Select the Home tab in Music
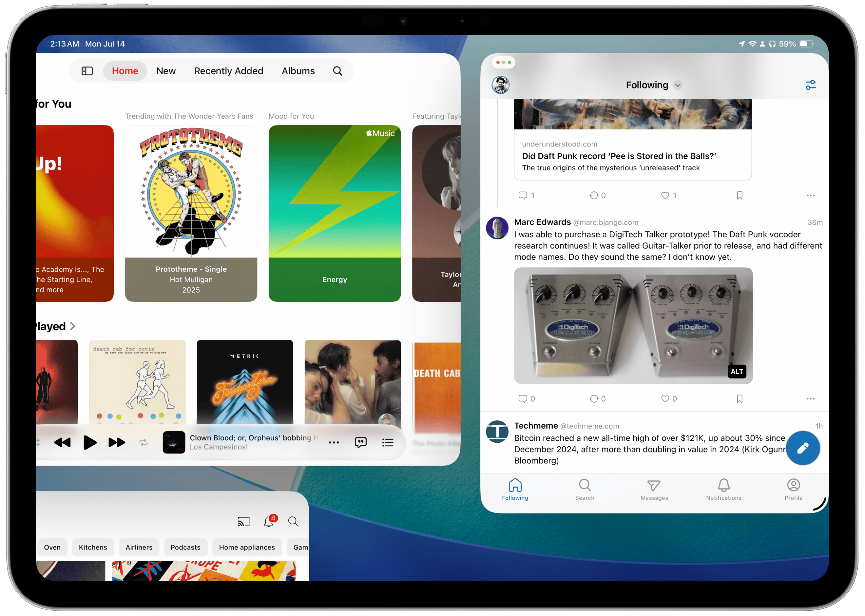 (x=125, y=71)
